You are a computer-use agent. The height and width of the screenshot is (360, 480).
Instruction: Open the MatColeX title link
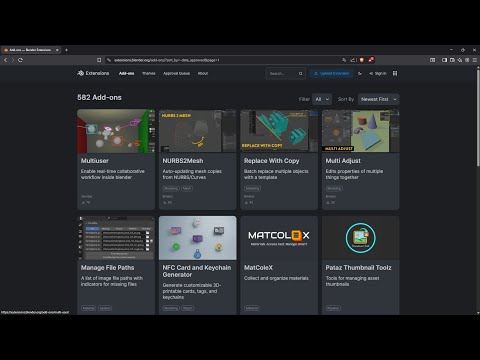pyautogui.click(x=258, y=268)
